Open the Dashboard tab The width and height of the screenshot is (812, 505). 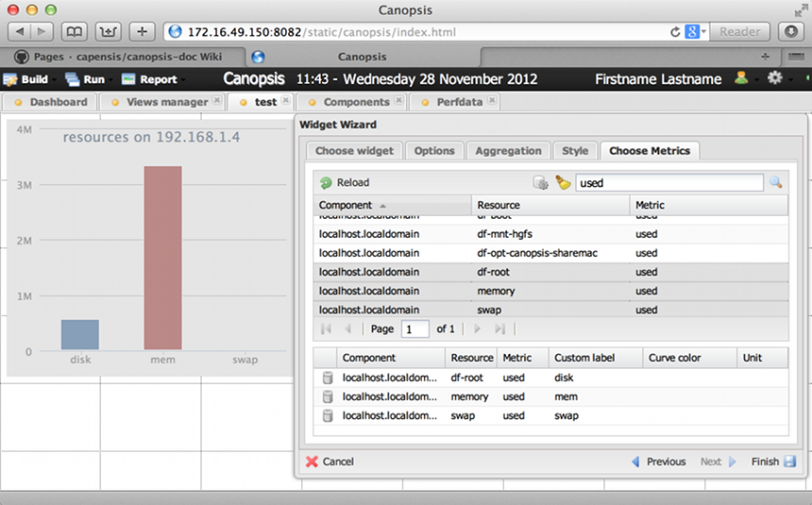pos(50,102)
